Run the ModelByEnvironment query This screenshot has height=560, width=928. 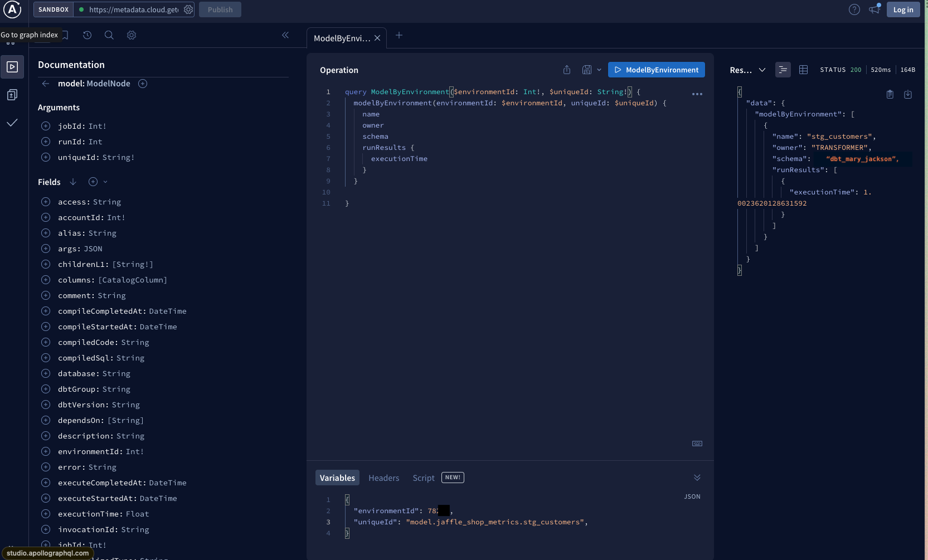tap(657, 70)
